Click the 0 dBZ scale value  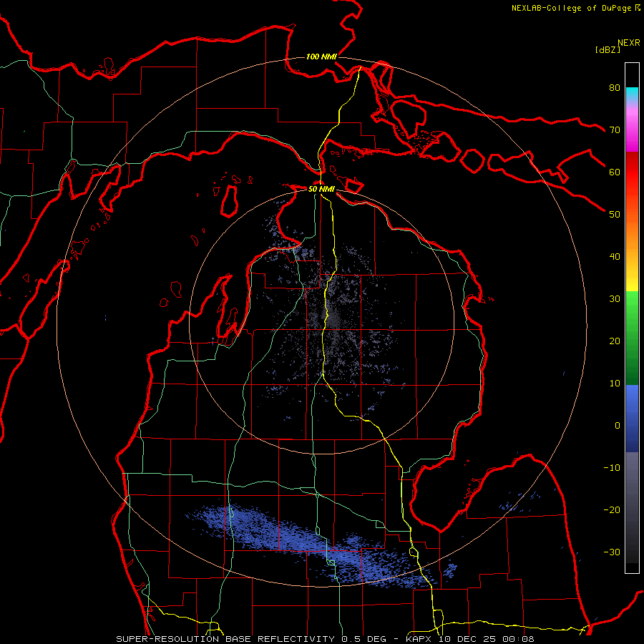[618, 426]
